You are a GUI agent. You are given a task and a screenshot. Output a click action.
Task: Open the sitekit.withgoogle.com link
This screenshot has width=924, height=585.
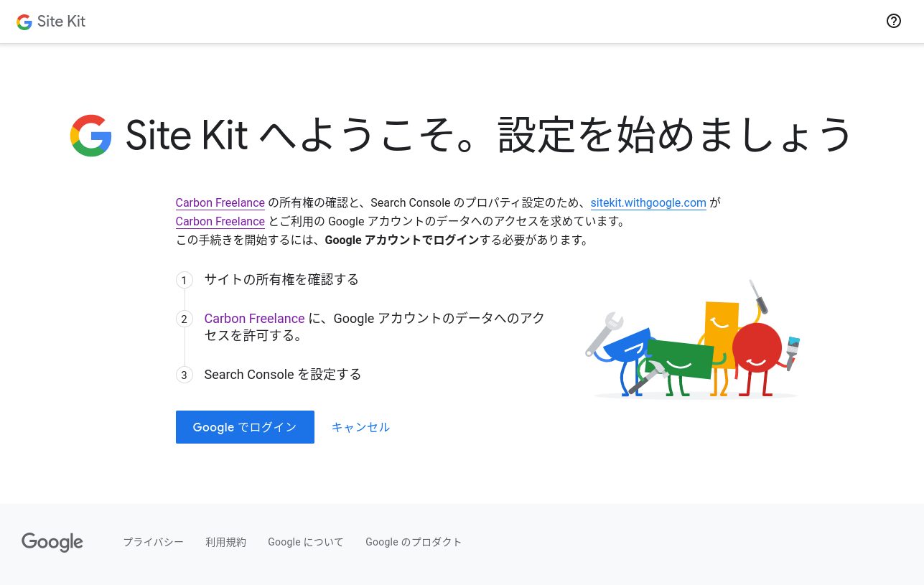coord(648,203)
